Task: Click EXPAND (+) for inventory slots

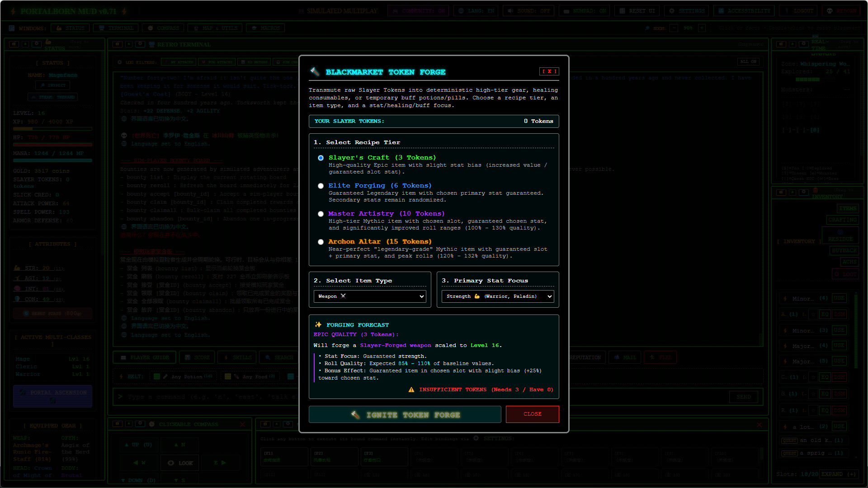Action: pos(839,474)
